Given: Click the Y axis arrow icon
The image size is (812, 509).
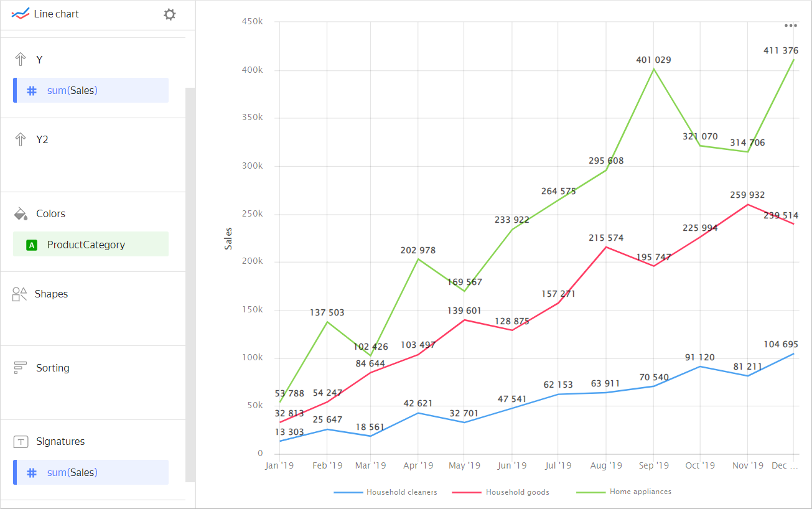Looking at the screenshot, I should tap(21, 59).
